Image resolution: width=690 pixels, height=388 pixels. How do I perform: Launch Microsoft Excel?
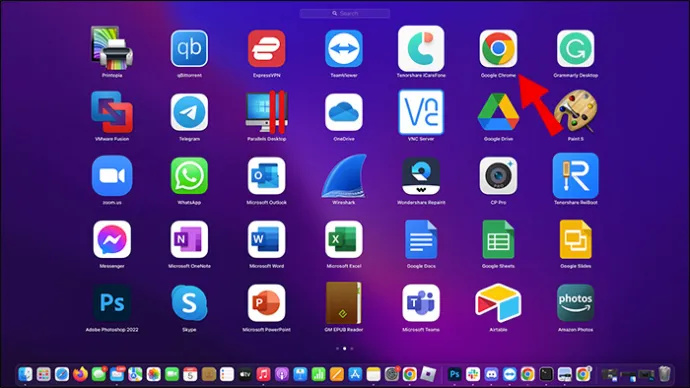[x=344, y=239]
